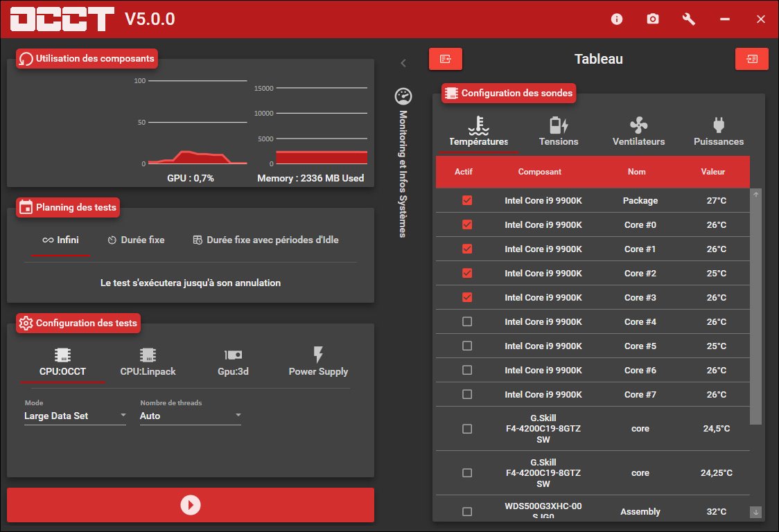Uncheck the Core #3 checkbox
Screen dimensions: 779x532
[x=467, y=298]
